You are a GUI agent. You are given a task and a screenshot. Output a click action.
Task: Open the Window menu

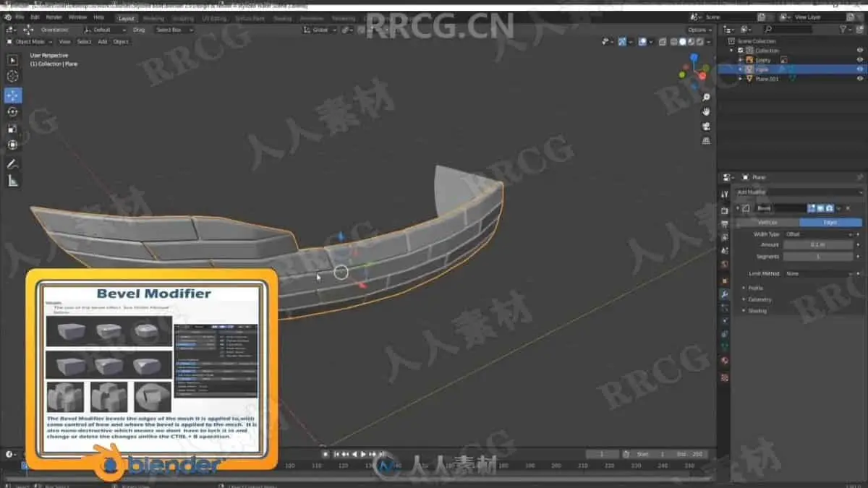click(x=77, y=17)
